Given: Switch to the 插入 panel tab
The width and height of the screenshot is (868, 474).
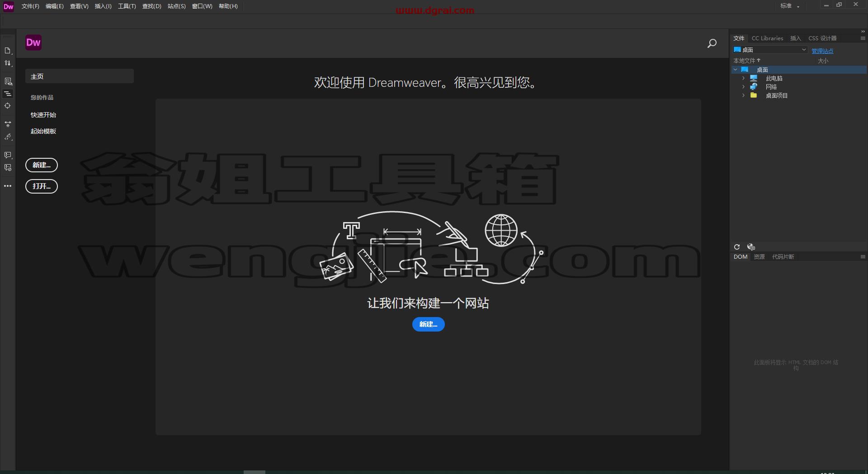Looking at the screenshot, I should click(x=796, y=38).
